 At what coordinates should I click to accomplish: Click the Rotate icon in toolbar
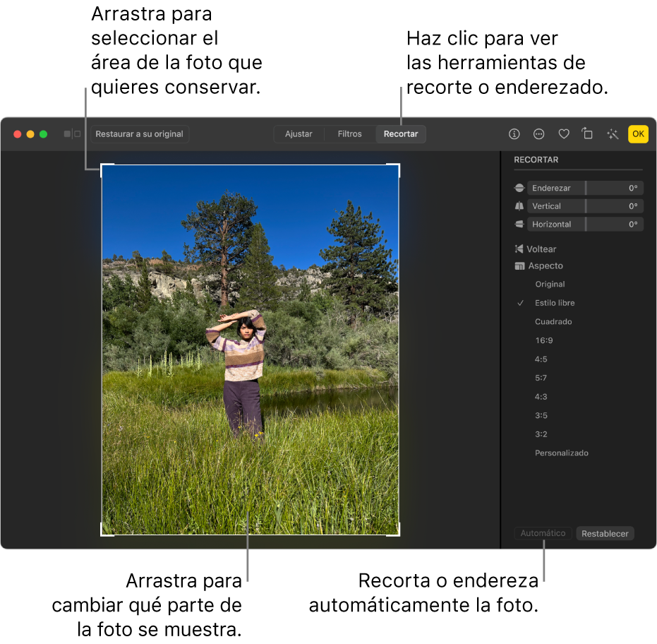click(587, 133)
